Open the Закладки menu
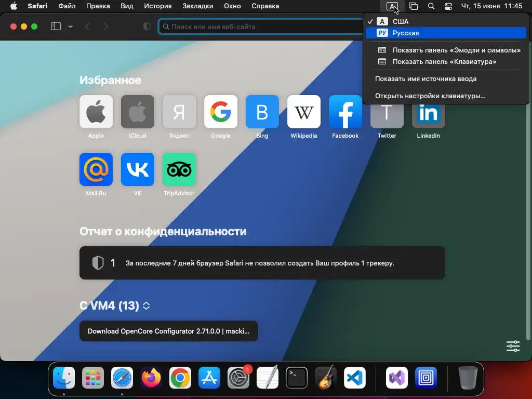The height and width of the screenshot is (399, 532). pyautogui.click(x=198, y=6)
